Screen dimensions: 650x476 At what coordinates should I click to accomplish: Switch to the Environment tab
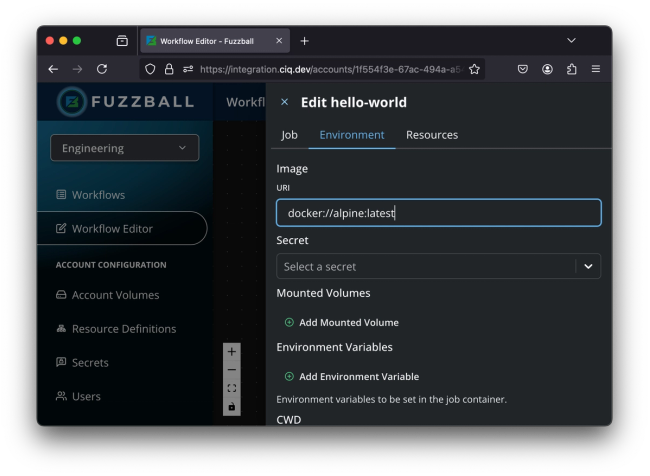tap(352, 135)
